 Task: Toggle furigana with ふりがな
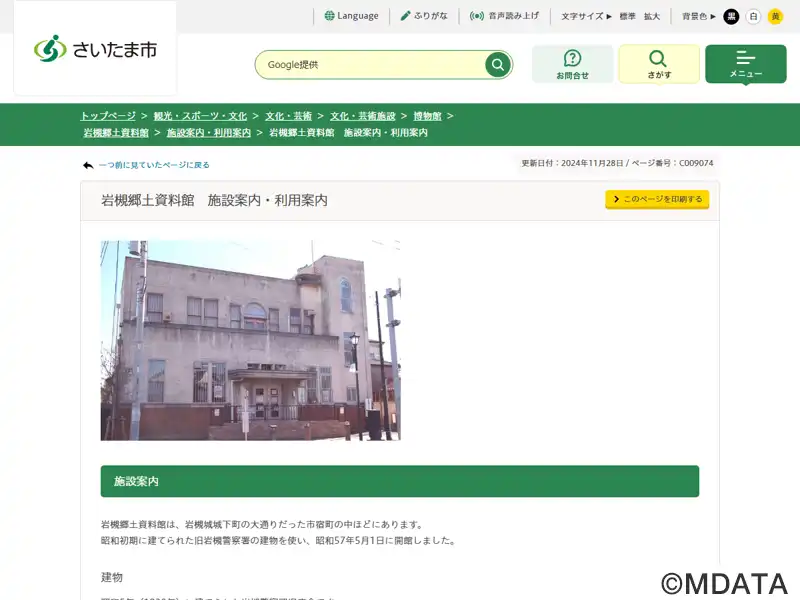(424, 16)
